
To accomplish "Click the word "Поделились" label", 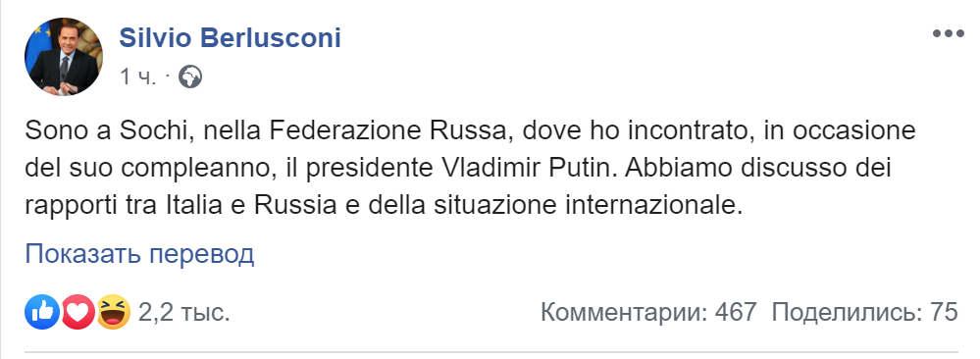I will (x=847, y=312).
